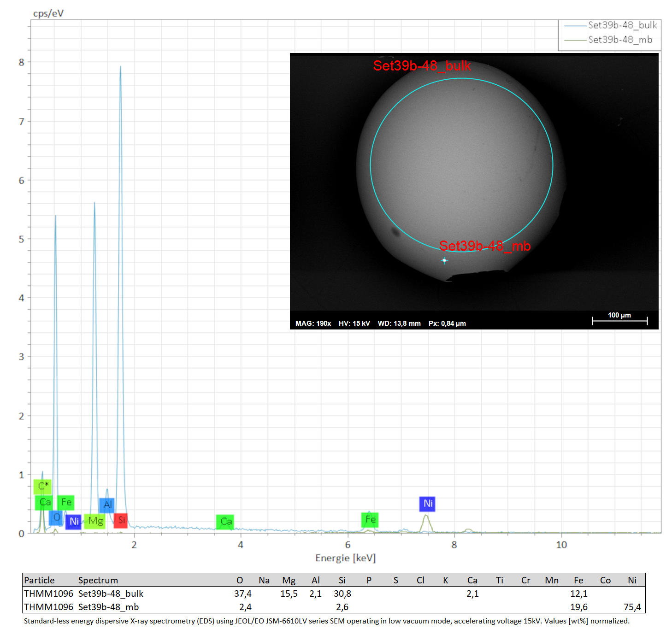Image resolution: width=672 pixels, height=629 pixels.
Task: Click the WD: 13,8 mm text
Action: tap(399, 323)
